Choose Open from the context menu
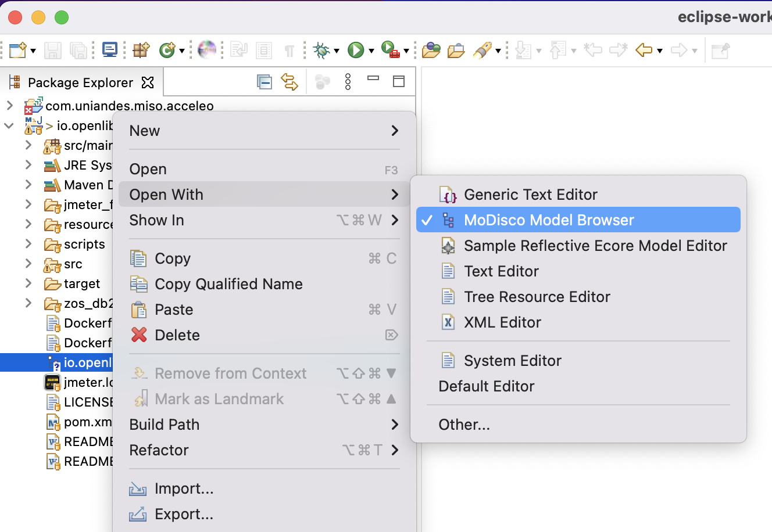The width and height of the screenshot is (772, 532). click(264, 169)
